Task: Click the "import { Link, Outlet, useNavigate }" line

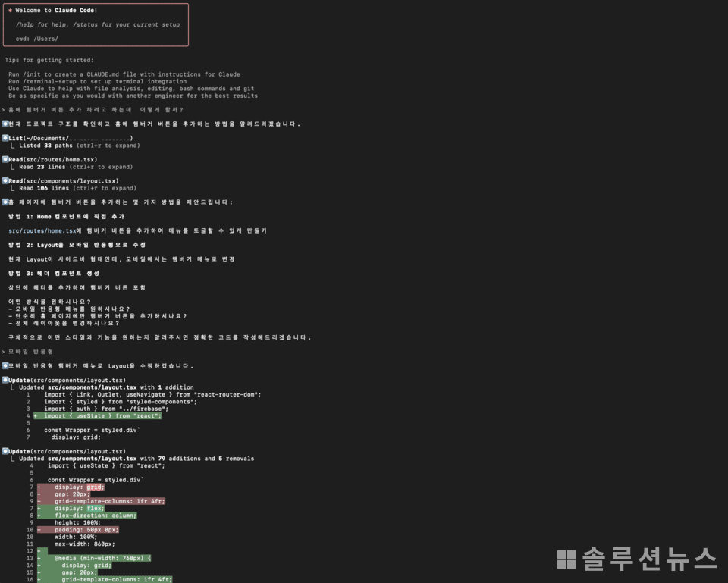Action: click(152, 395)
